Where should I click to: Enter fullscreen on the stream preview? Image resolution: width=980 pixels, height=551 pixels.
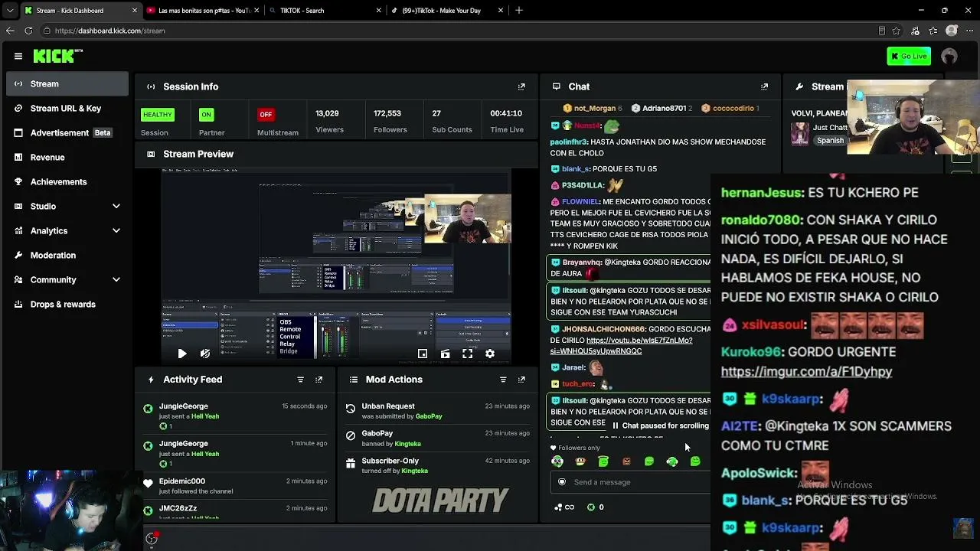468,354
